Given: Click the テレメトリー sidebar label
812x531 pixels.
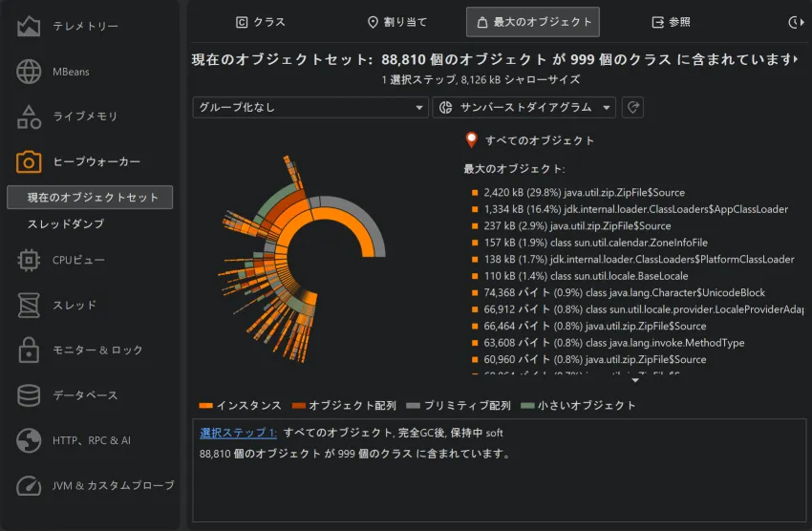Looking at the screenshot, I should click(x=85, y=26).
